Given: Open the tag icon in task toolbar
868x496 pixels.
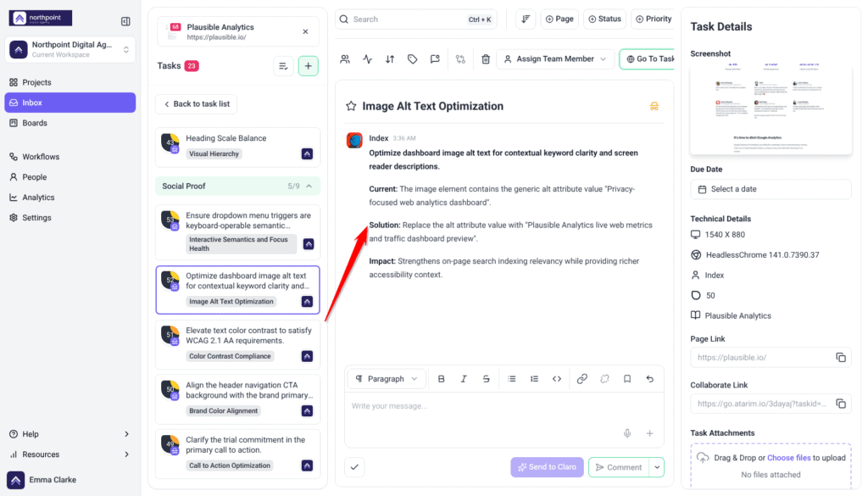Looking at the screenshot, I should pos(413,59).
